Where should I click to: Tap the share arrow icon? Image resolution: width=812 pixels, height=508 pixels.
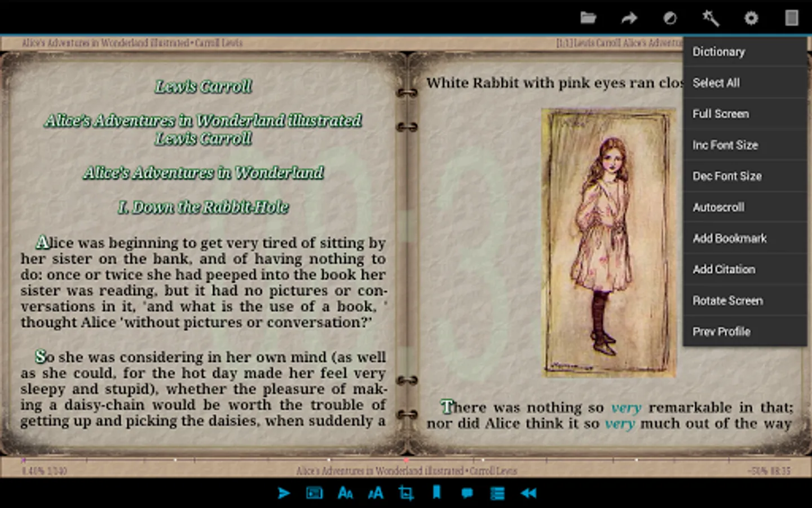pyautogui.click(x=629, y=18)
